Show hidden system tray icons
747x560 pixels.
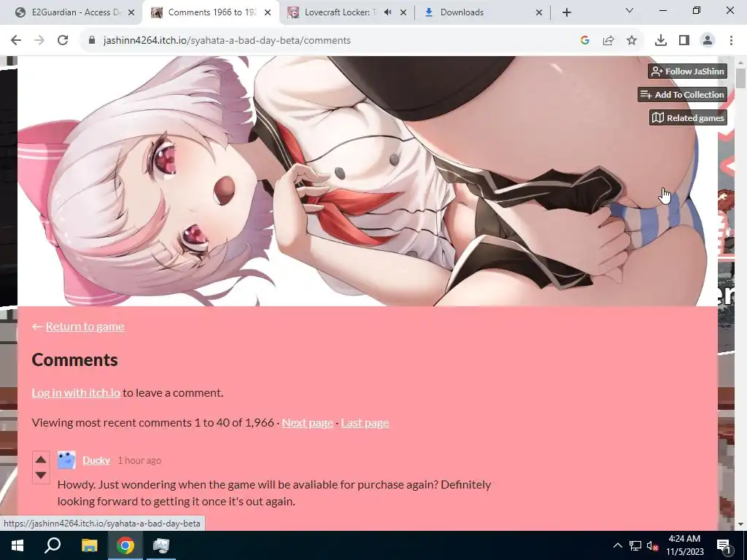(617, 545)
